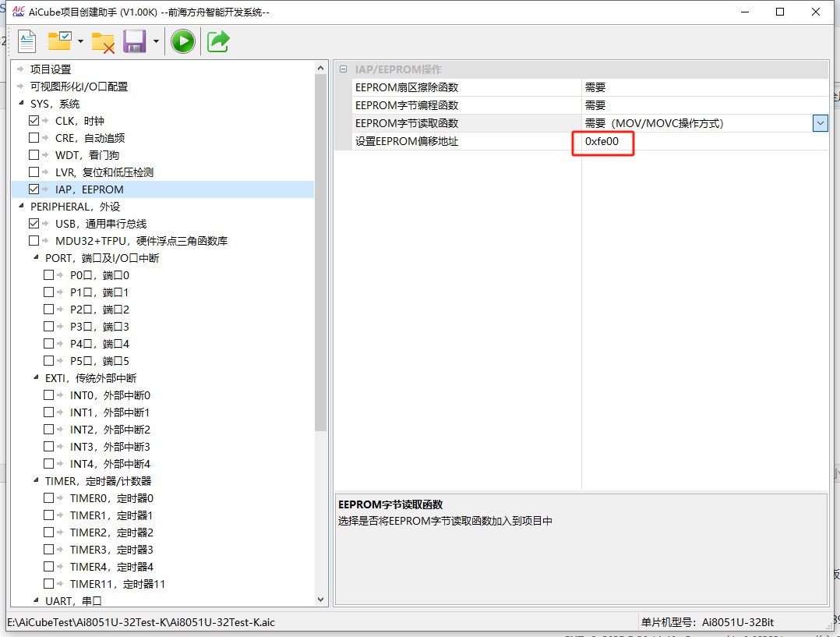Viewport: 840px width, 637px height.
Task: Enable LVR 复位和低压检测 checkbox
Action: [34, 172]
